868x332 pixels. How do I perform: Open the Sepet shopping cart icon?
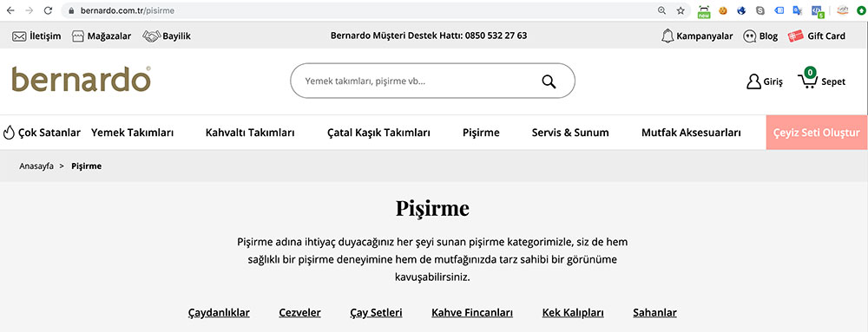807,81
